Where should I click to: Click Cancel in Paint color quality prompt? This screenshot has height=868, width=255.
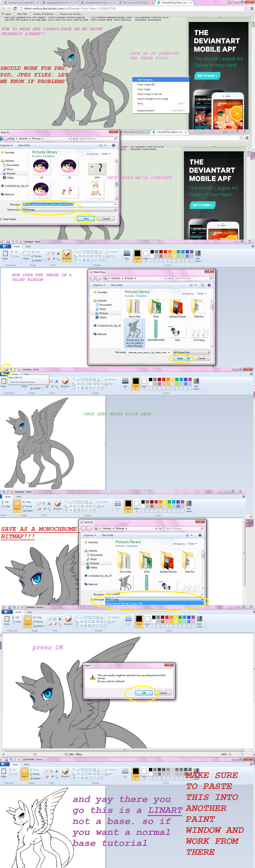[x=163, y=693]
